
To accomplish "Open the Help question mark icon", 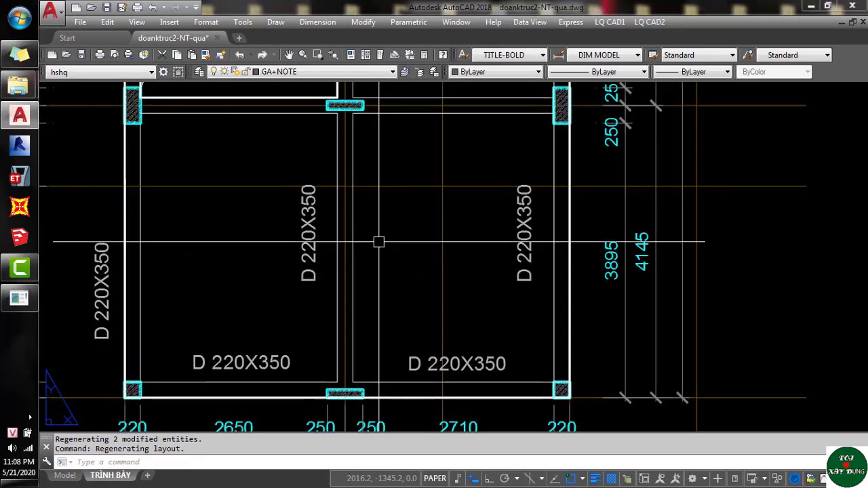I will click(x=443, y=55).
